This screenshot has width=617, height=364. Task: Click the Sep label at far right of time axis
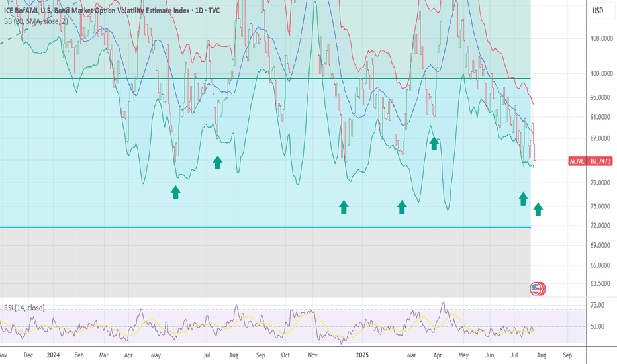click(x=567, y=355)
